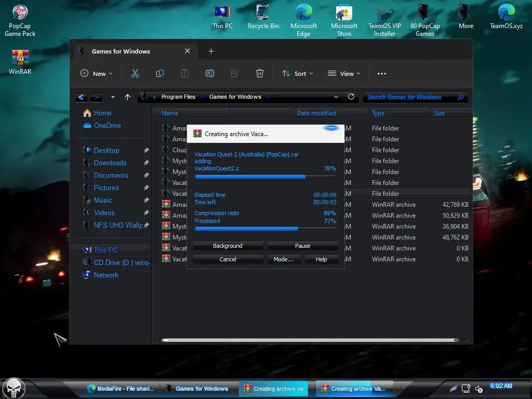Screen dimensions: 532x399
Task: Add a new Explorer tab with plus
Action: (211, 51)
